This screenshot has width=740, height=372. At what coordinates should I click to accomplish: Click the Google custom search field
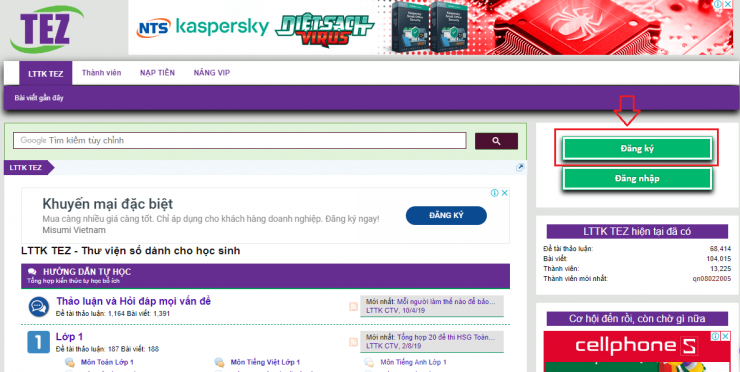tap(240, 141)
